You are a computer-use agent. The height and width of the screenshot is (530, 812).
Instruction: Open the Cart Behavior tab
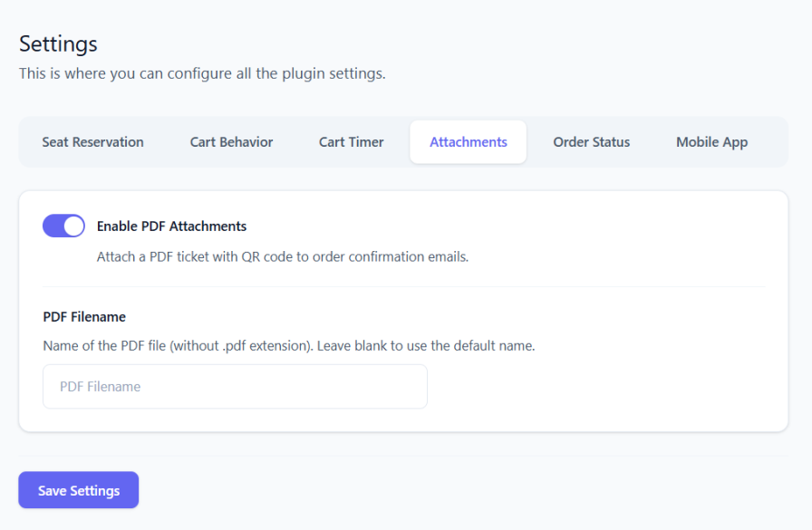pos(231,142)
